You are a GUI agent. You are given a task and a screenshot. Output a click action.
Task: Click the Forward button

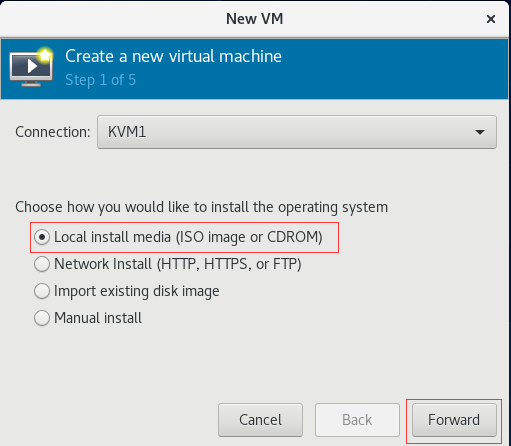pyautogui.click(x=454, y=420)
